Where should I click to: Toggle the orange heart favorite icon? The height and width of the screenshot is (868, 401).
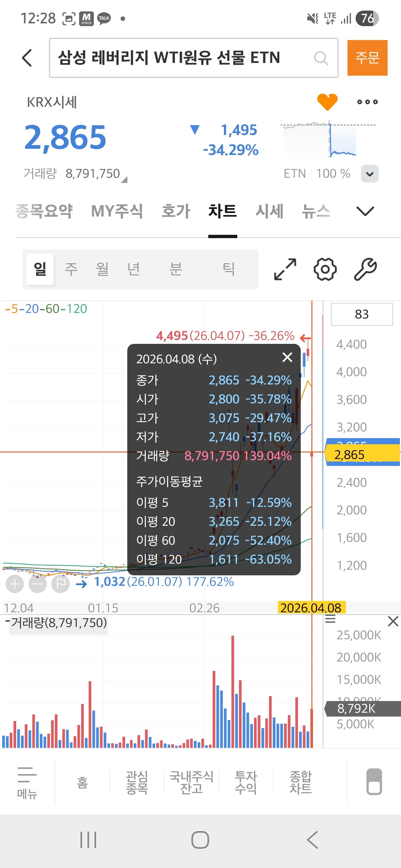pos(327,102)
